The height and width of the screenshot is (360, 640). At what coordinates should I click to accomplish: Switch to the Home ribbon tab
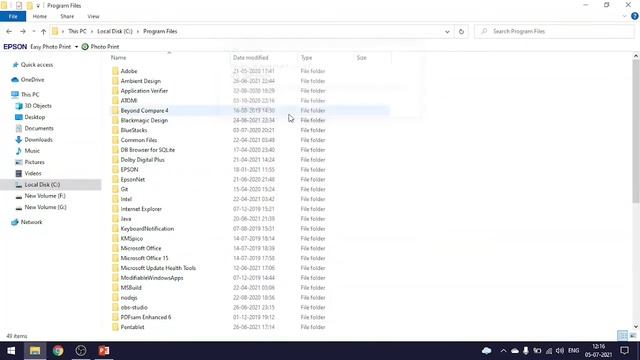click(40, 16)
